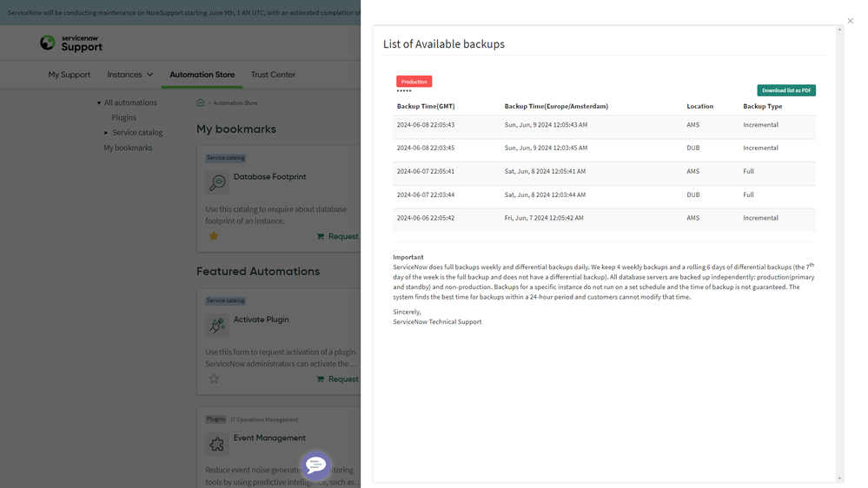Select My bookmarks in the sidebar

click(128, 148)
